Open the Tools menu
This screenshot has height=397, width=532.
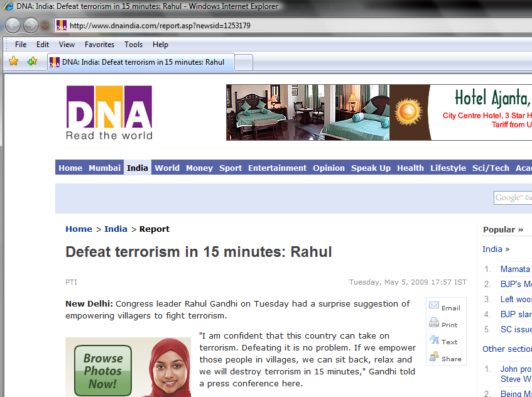click(133, 45)
